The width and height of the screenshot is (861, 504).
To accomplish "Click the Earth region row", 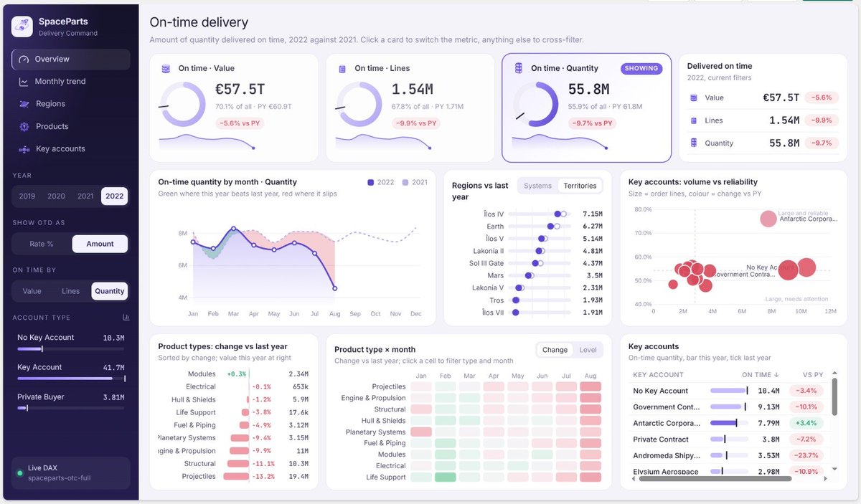I will [x=527, y=227].
